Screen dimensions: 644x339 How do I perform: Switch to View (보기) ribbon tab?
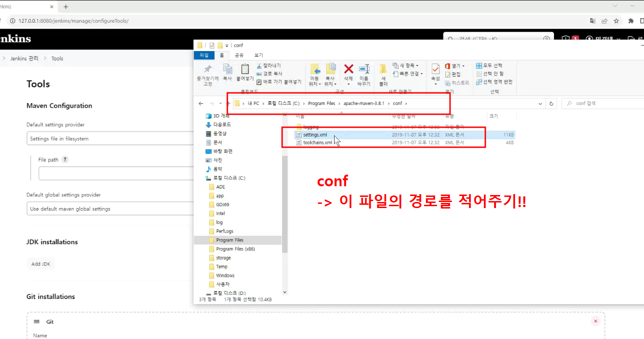[258, 55]
